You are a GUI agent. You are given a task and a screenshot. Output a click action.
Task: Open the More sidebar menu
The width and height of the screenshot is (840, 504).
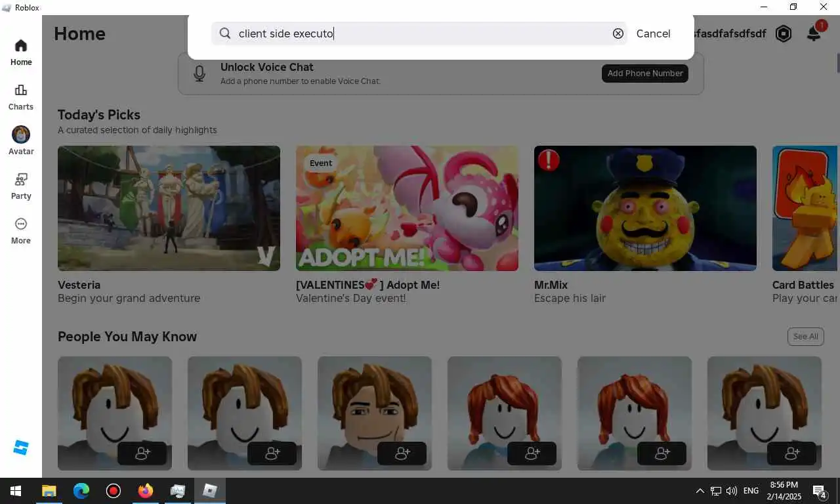coord(21,231)
